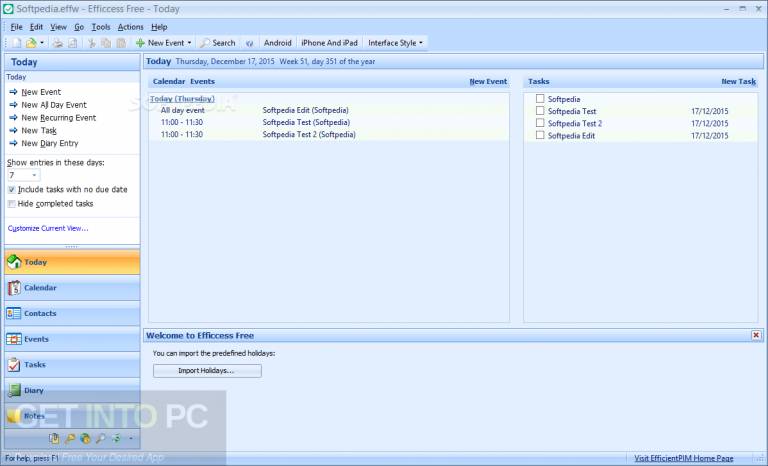Viewport: 768px width, 466px height.
Task: Toggle Include tasks with no due date
Action: tap(12, 190)
